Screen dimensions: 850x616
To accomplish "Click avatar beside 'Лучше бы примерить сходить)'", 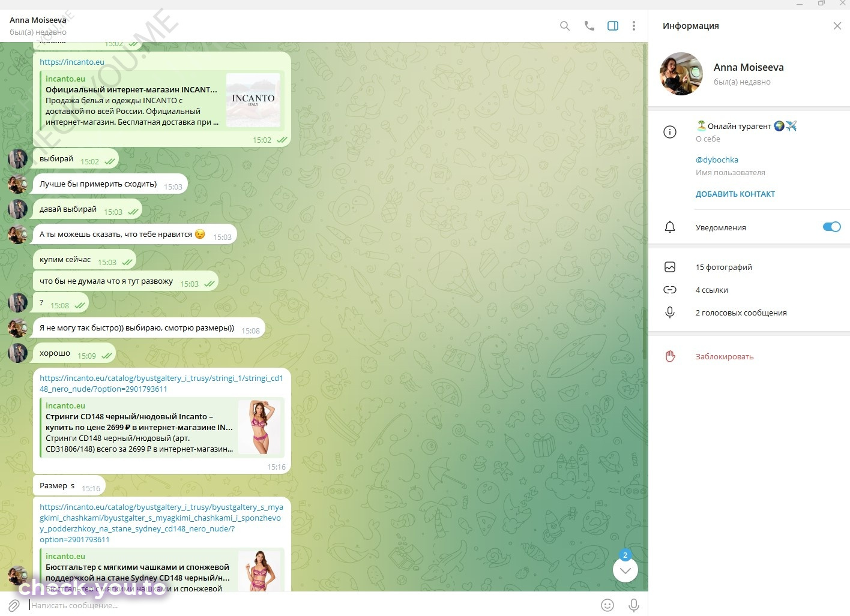I will [x=17, y=184].
